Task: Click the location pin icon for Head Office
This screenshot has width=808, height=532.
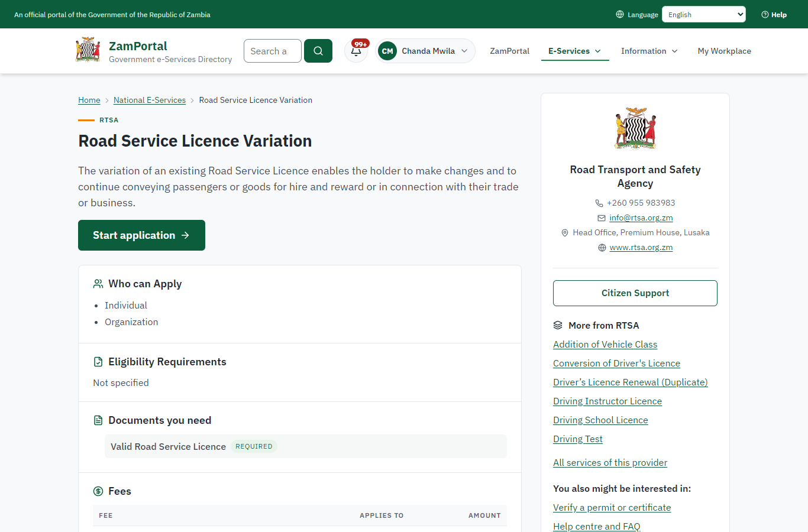Action: (x=565, y=233)
